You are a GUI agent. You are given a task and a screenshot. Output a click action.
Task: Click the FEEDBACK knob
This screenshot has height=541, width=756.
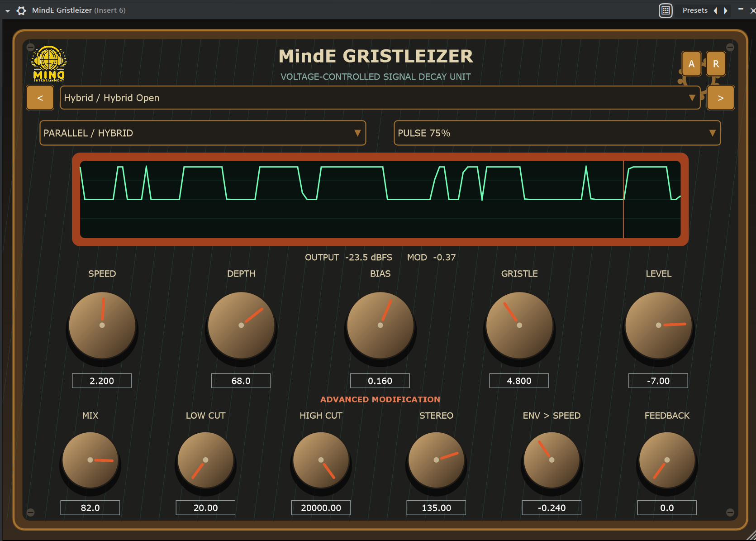(667, 460)
